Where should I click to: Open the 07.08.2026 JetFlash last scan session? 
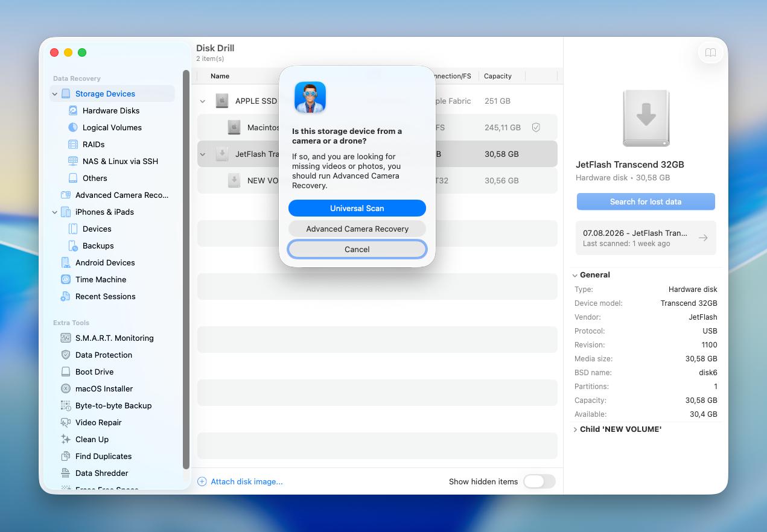tap(646, 238)
